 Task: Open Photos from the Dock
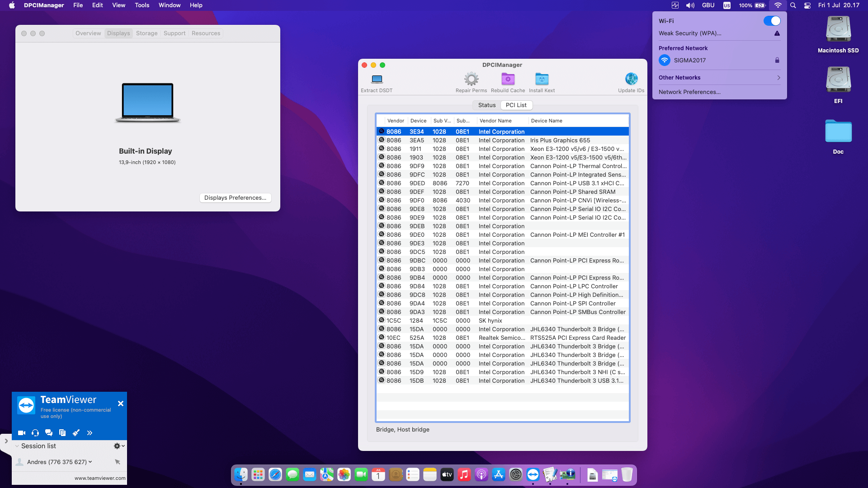coord(344,475)
